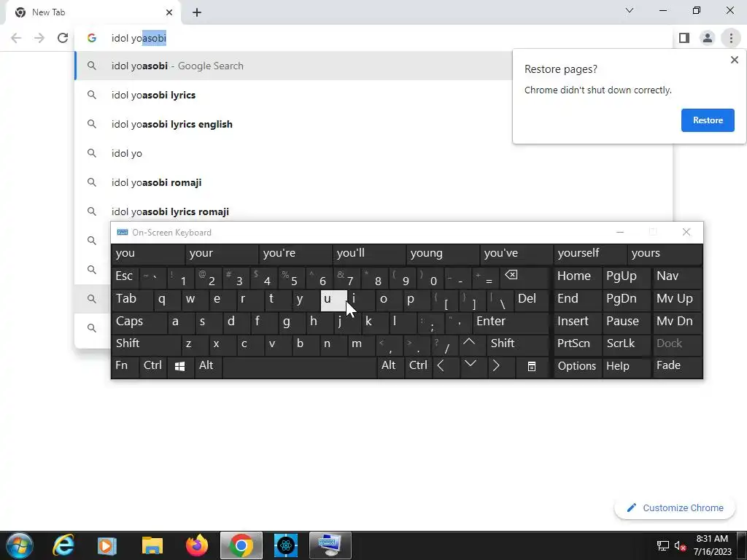Toggle Chrome side panel icon
Viewport: 747px width, 560px height.
[x=684, y=38]
